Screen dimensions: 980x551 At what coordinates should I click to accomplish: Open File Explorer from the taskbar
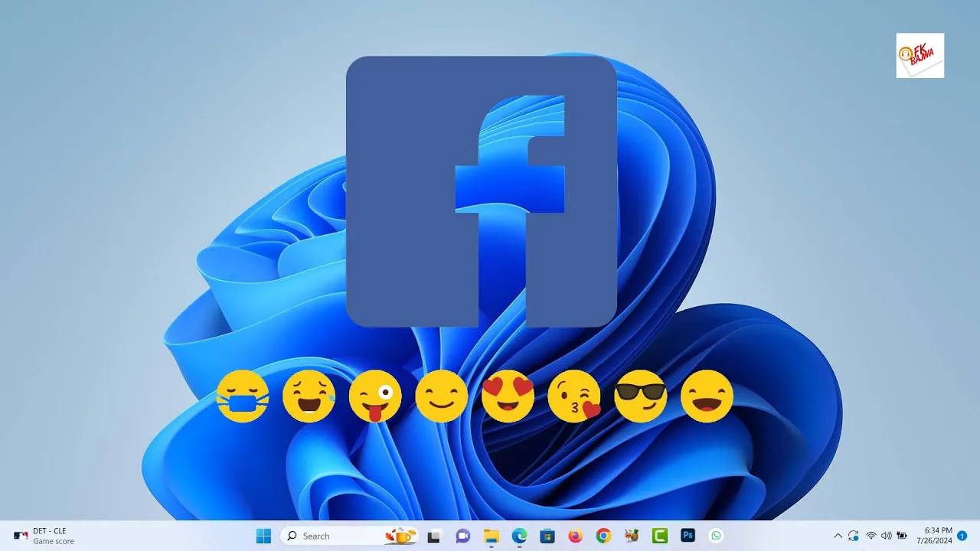click(x=491, y=536)
